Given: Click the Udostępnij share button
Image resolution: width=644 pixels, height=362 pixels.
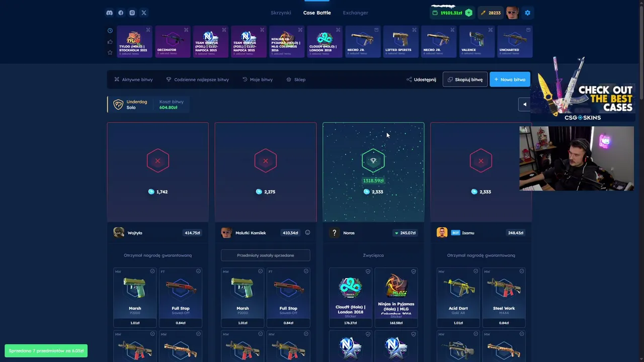Looking at the screenshot, I should 421,79.
